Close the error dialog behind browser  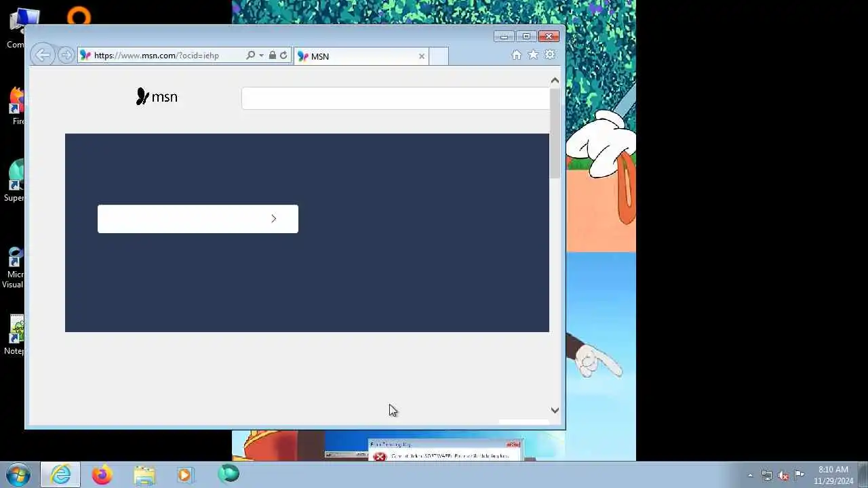click(513, 445)
